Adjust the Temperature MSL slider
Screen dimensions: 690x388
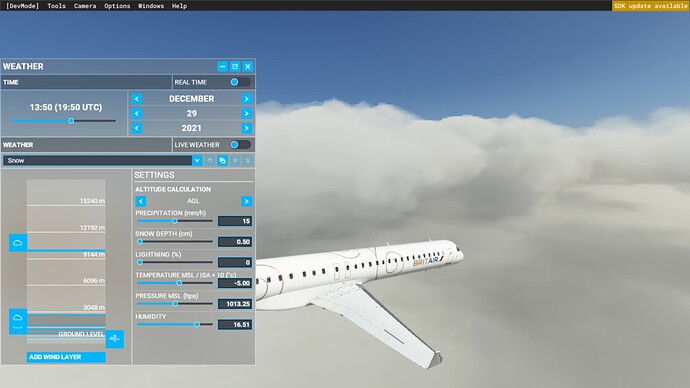tap(175, 283)
